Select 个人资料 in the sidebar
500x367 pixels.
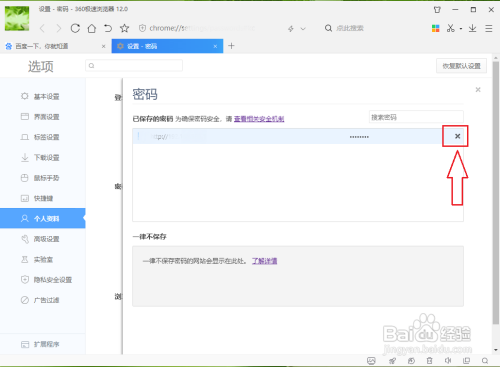tap(43, 218)
